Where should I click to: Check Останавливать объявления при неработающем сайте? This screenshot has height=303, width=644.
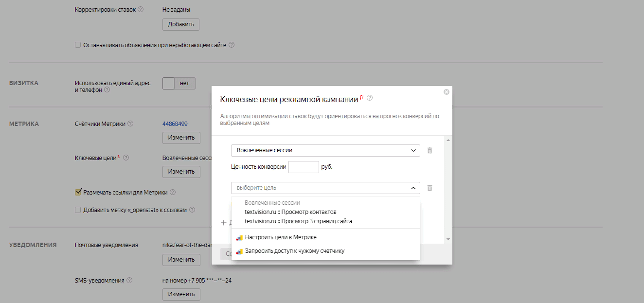point(78,44)
